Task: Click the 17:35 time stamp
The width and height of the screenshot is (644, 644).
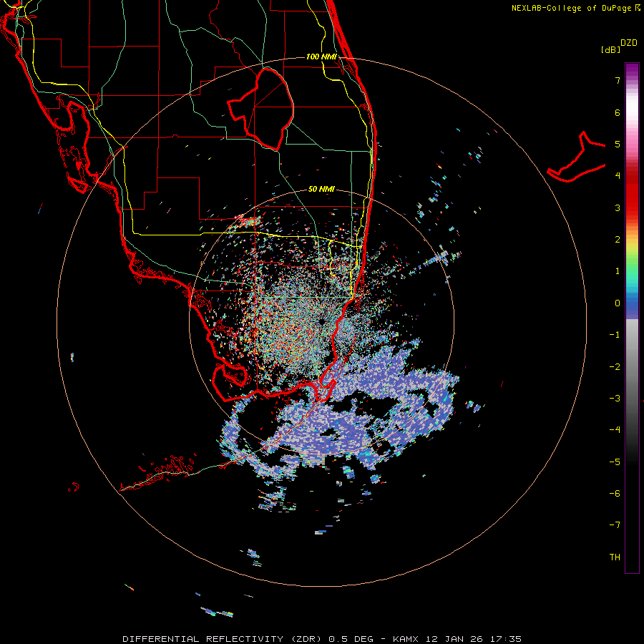Action: (x=506, y=639)
